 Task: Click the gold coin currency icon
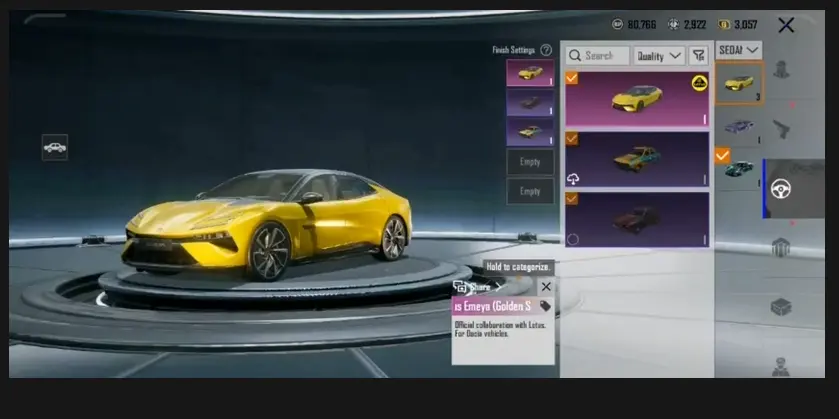(x=725, y=24)
